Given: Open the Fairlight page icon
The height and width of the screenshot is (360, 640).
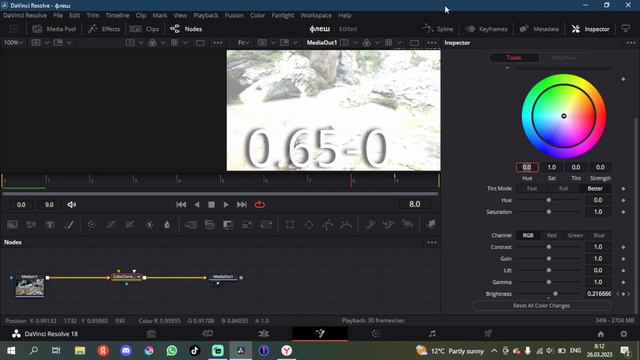Looking at the screenshot, I should tap(432, 333).
